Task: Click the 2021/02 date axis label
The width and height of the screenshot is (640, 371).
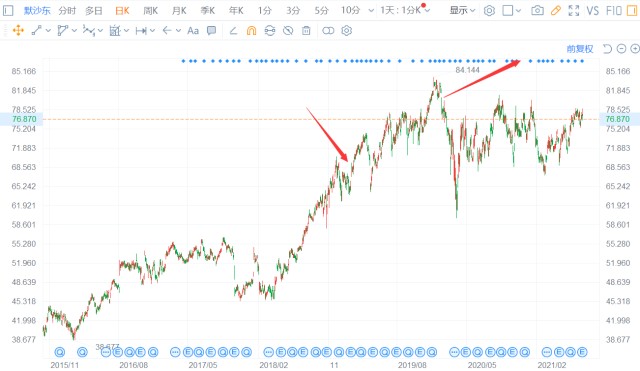Action: (552, 364)
